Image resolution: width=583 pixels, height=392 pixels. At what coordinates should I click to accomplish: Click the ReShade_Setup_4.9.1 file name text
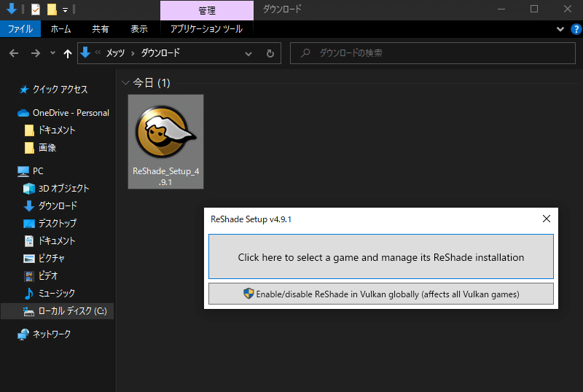pos(166,176)
